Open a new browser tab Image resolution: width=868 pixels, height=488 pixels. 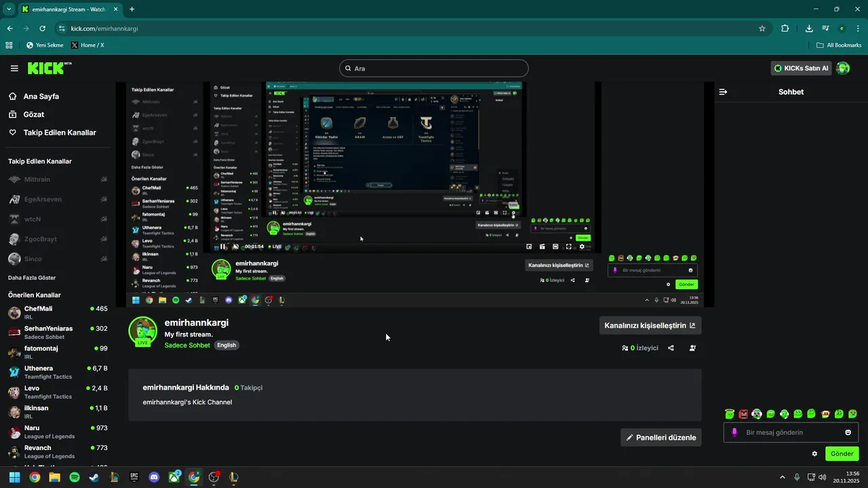click(x=132, y=9)
